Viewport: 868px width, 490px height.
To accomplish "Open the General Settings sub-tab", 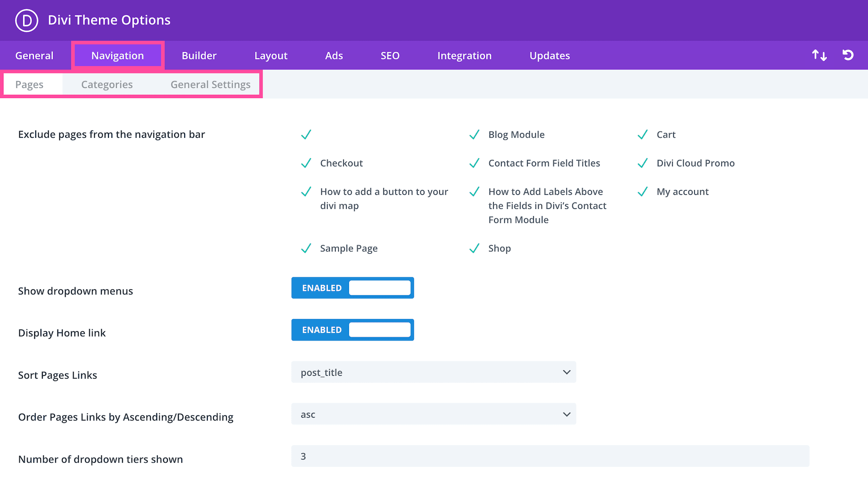I will tap(210, 85).
